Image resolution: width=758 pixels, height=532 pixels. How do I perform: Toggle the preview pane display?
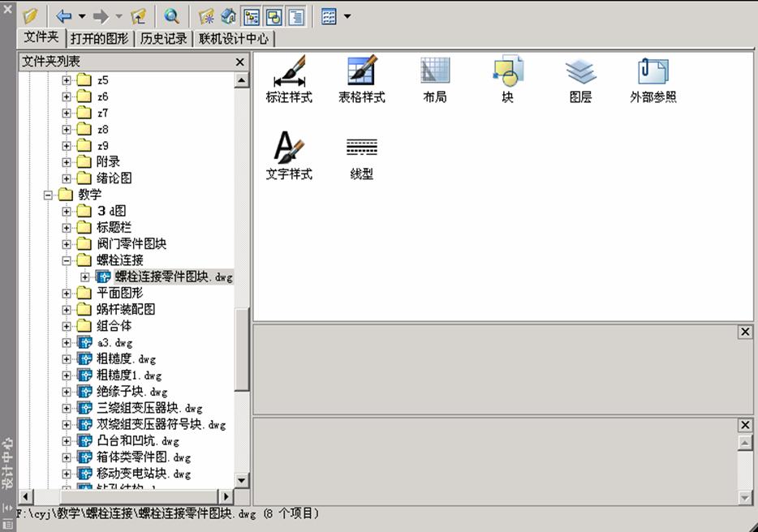click(273, 15)
